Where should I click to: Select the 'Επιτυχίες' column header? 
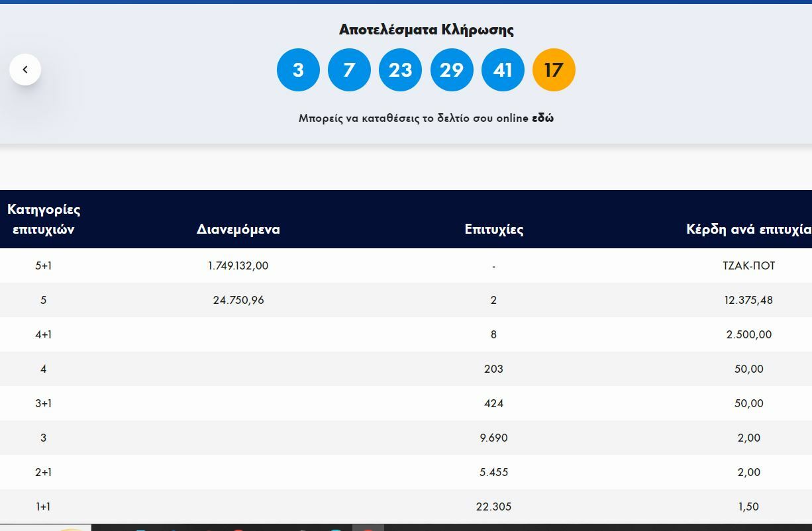pyautogui.click(x=493, y=230)
